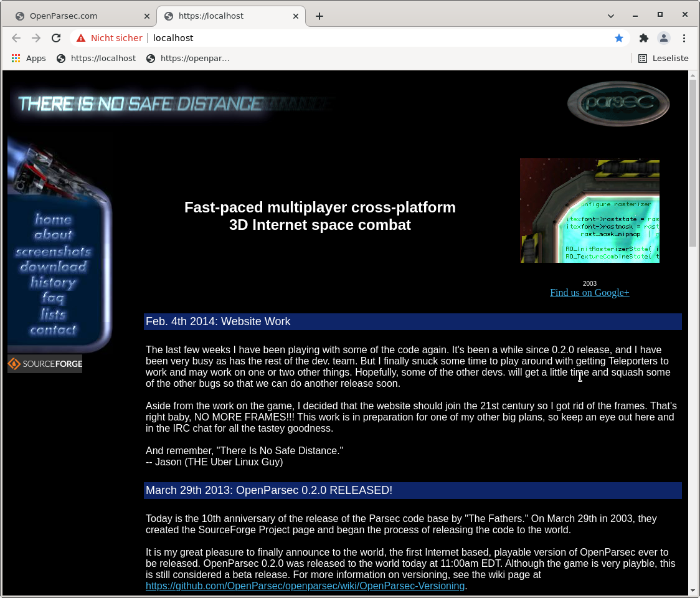700x598 pixels.
Task: Click the parsec oval logo
Action: pyautogui.click(x=618, y=103)
